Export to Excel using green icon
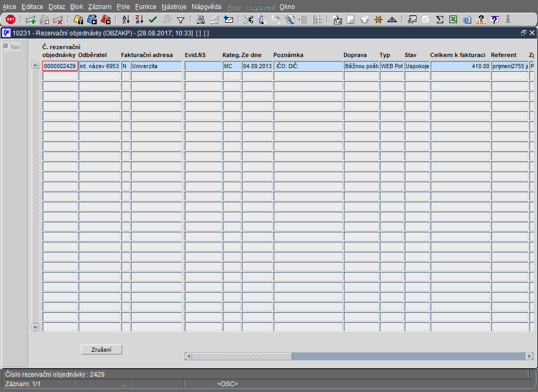The image size is (538, 392). click(x=453, y=20)
